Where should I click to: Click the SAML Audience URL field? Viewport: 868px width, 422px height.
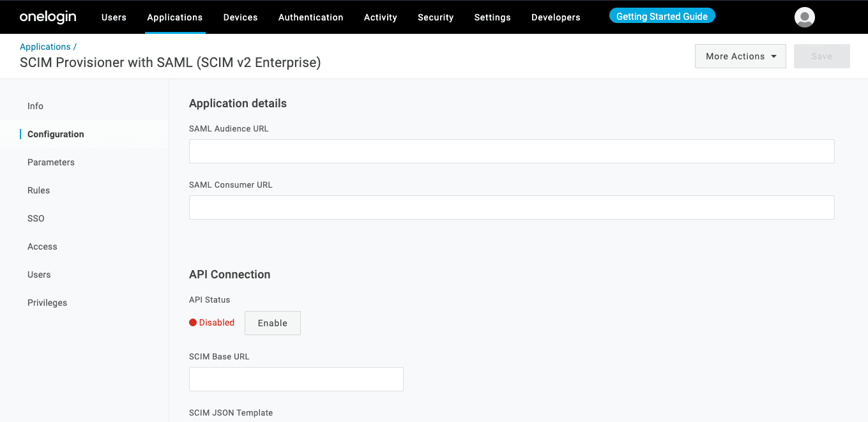tap(511, 151)
